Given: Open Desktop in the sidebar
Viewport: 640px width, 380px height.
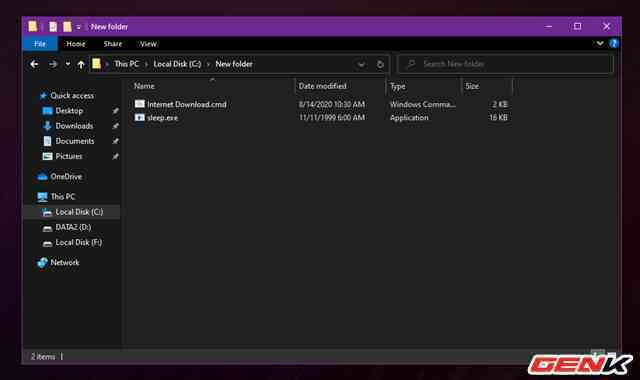Looking at the screenshot, I should point(69,111).
